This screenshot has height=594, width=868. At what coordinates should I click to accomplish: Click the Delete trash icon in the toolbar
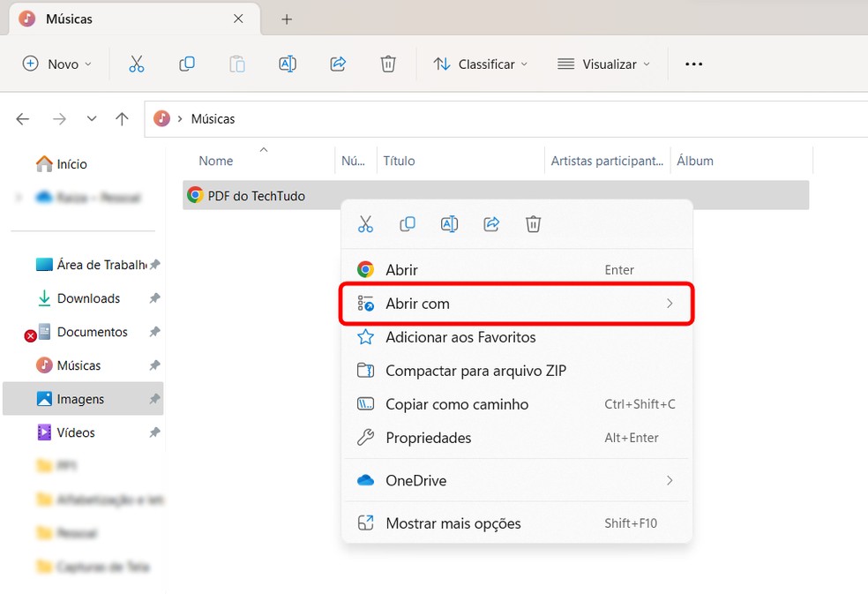[x=388, y=63]
